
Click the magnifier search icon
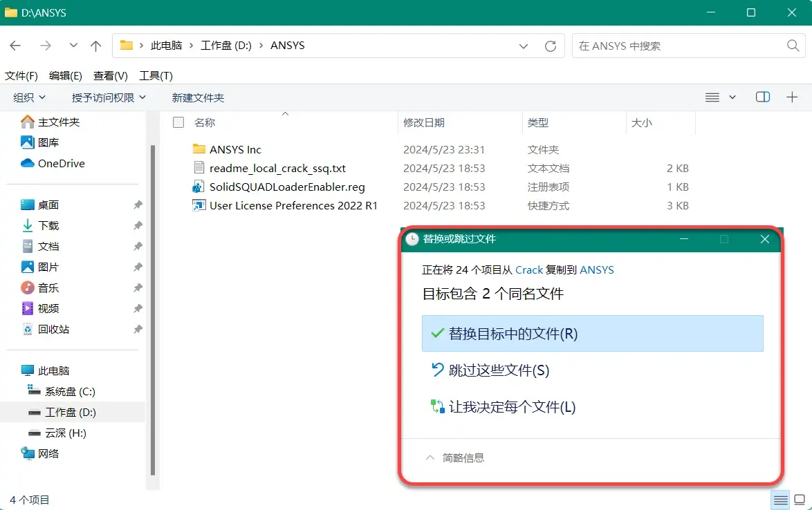[x=793, y=46]
